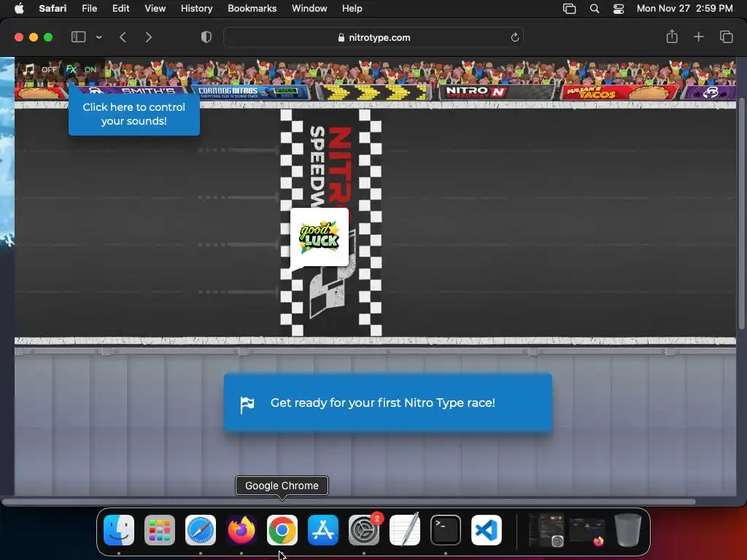Screen dimensions: 747x560
Task: Click the vertical scrollbar on the page
Action: pyautogui.click(x=741, y=214)
